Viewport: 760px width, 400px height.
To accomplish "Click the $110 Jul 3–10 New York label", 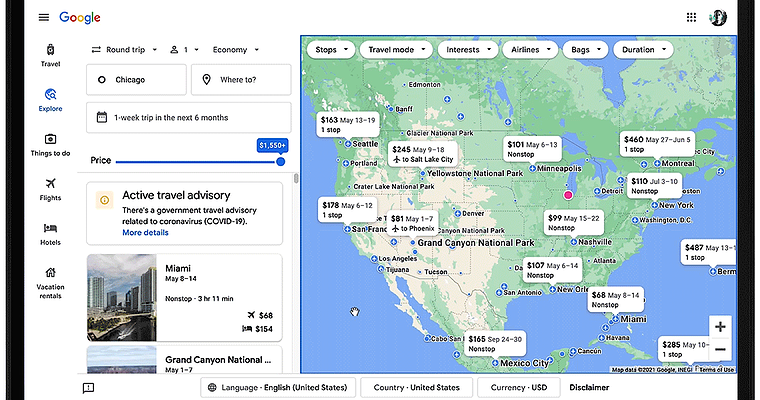I will 654,186.
